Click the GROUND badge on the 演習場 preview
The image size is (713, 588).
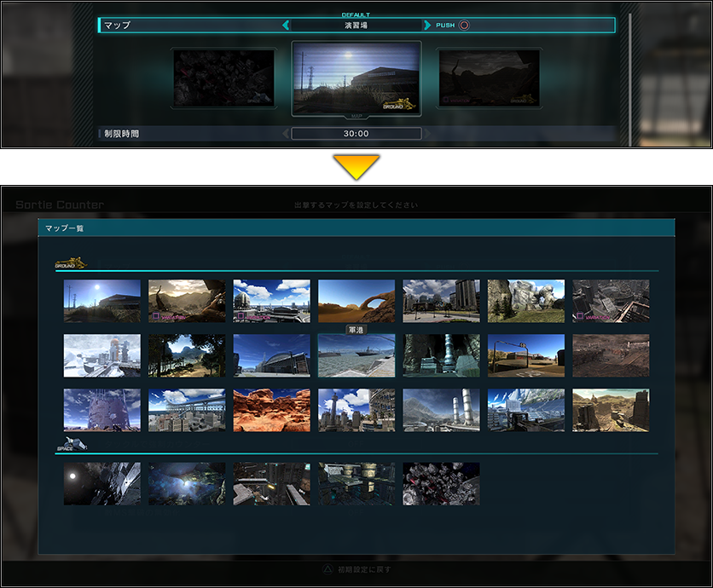[399, 105]
